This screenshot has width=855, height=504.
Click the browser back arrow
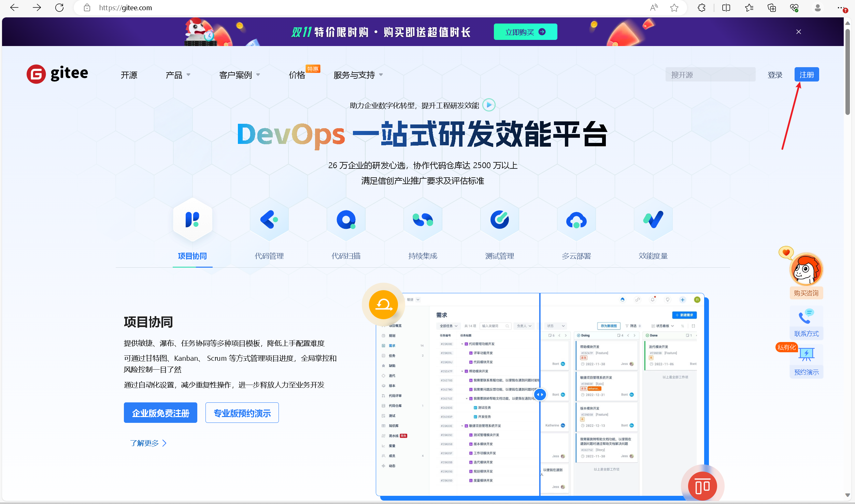(14, 8)
